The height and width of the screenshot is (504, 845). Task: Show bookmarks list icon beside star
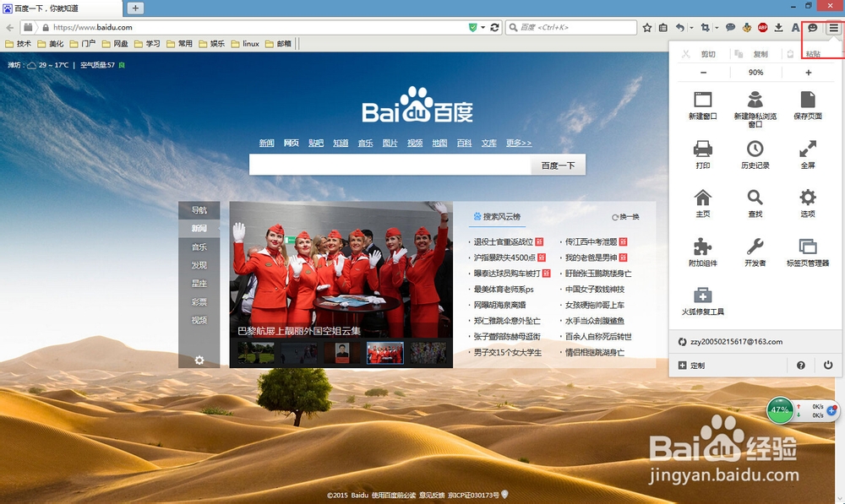click(x=663, y=28)
